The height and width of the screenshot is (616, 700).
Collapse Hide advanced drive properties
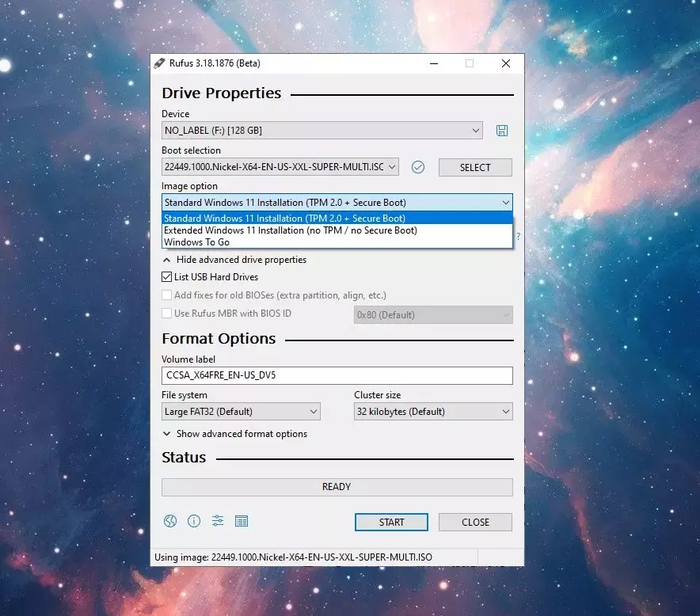pos(235,260)
